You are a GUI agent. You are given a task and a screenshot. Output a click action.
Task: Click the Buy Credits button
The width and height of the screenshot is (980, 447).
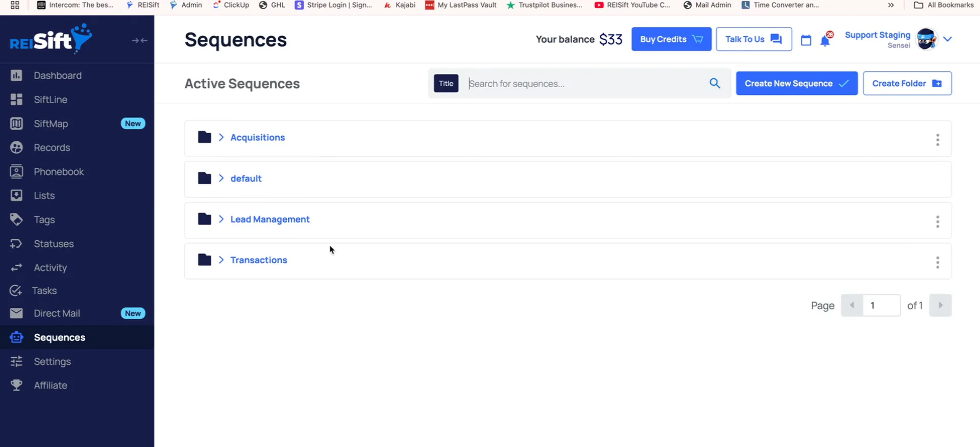[x=671, y=39]
